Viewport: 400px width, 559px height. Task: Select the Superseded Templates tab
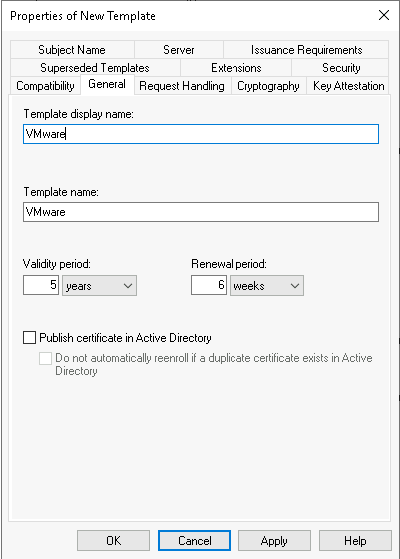[x=95, y=67]
